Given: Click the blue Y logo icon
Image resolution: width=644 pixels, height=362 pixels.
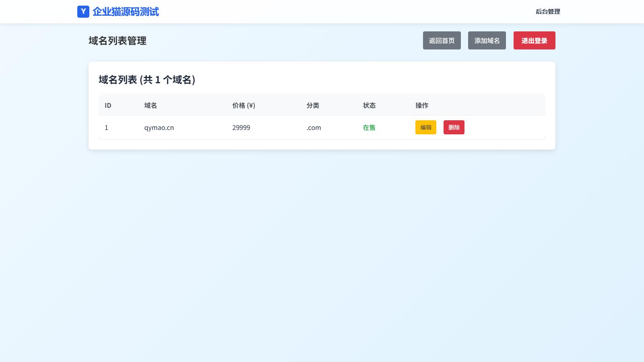Looking at the screenshot, I should point(83,12).
